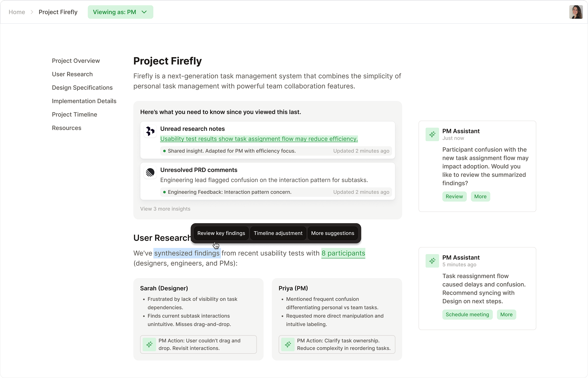Click the Unresolved PRD comments app icon

click(150, 172)
